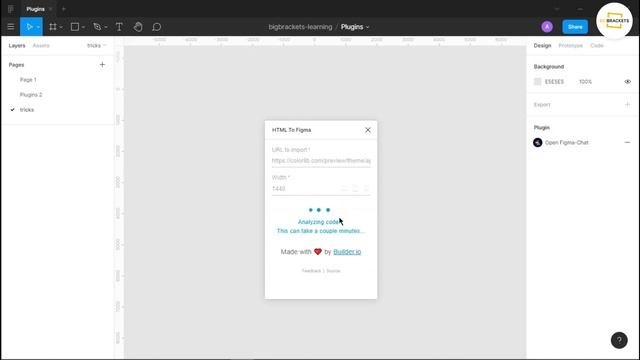The width and height of the screenshot is (640, 360).
Task: Select the Hand tool
Action: click(138, 27)
